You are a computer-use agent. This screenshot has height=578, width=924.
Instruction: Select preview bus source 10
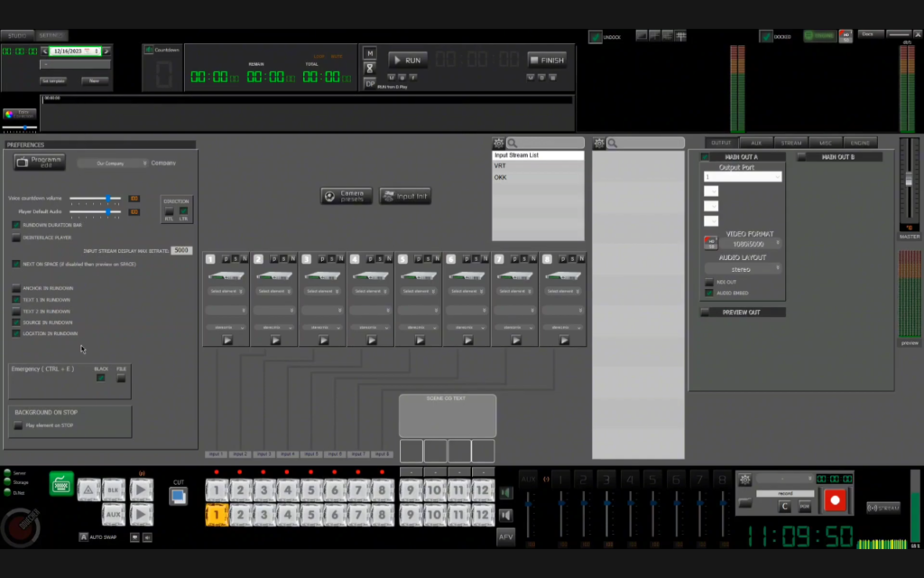(x=434, y=515)
